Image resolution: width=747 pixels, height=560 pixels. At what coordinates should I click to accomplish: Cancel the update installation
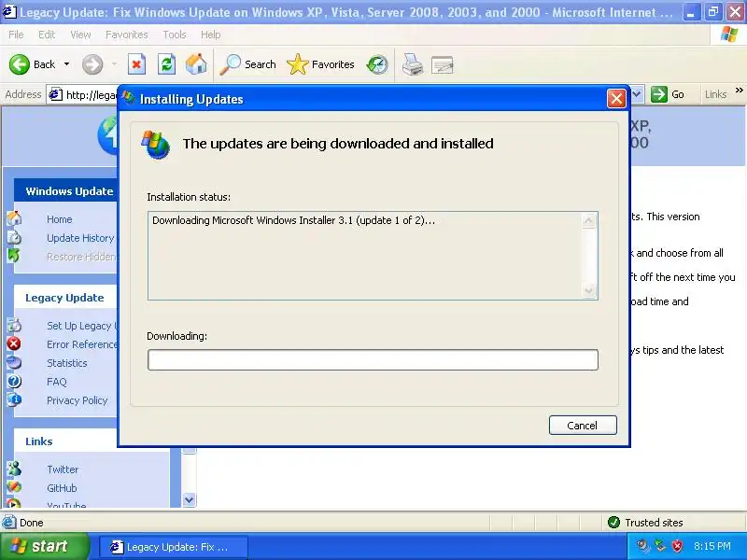point(583,426)
